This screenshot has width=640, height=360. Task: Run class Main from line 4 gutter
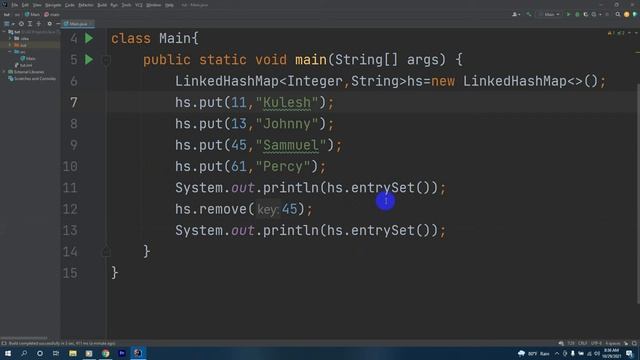[x=89, y=38]
